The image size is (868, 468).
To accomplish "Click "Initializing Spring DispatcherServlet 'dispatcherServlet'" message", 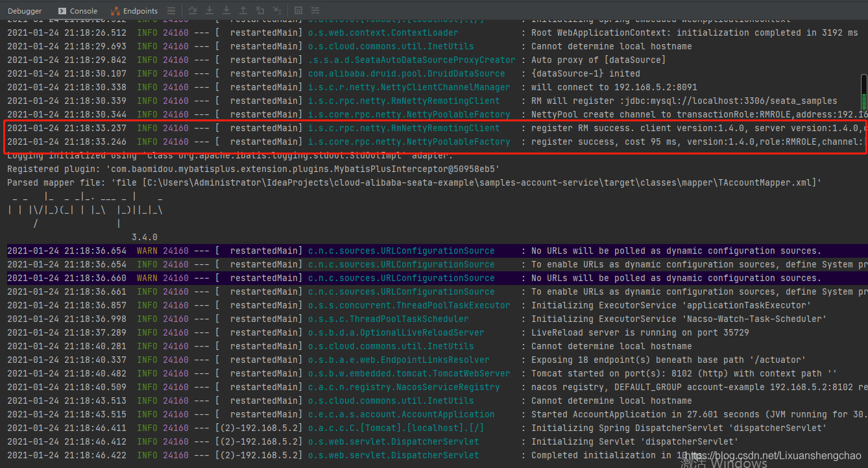I will click(679, 428).
